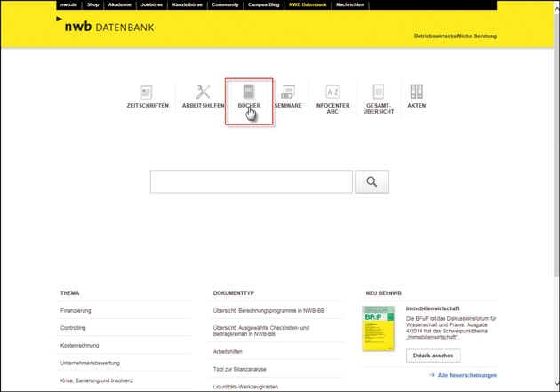Select the Arbeitshilfen tools icon
The width and height of the screenshot is (560, 392).
[203, 92]
